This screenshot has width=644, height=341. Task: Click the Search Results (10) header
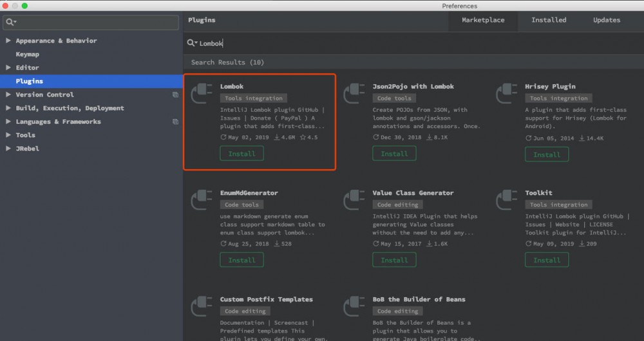click(x=227, y=62)
